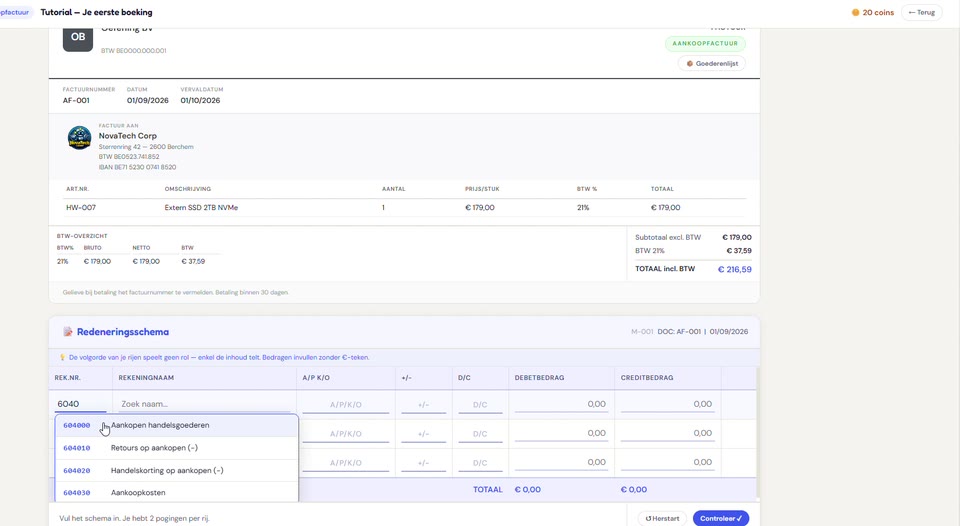The image size is (960, 526).
Task: Open second row D/C dropdown
Action: 480,434
